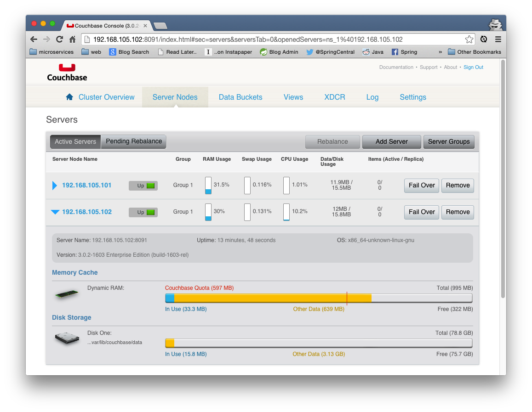Viewport: 532px width, 412px height.
Task: Open the XDCR tab
Action: coord(335,97)
